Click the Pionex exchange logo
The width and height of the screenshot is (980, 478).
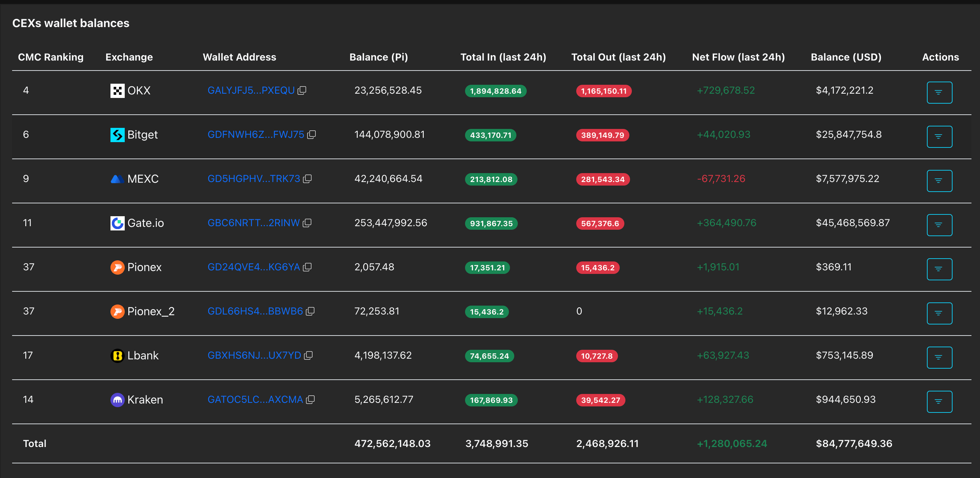pyautogui.click(x=117, y=267)
